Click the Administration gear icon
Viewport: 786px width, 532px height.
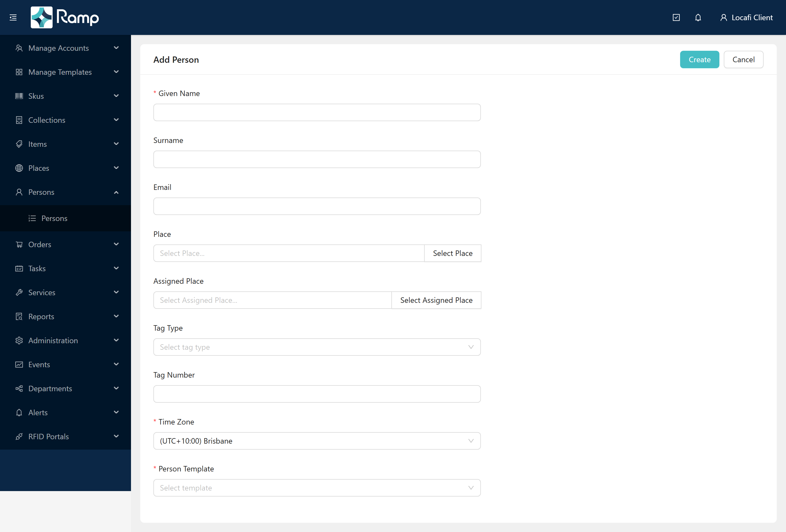pos(19,340)
